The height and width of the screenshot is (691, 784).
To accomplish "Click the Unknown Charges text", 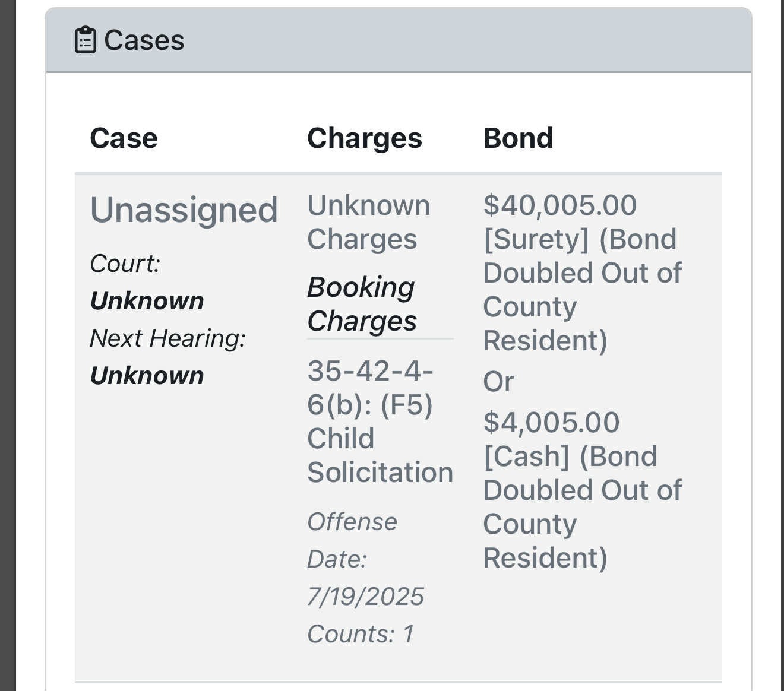I will (x=368, y=223).
